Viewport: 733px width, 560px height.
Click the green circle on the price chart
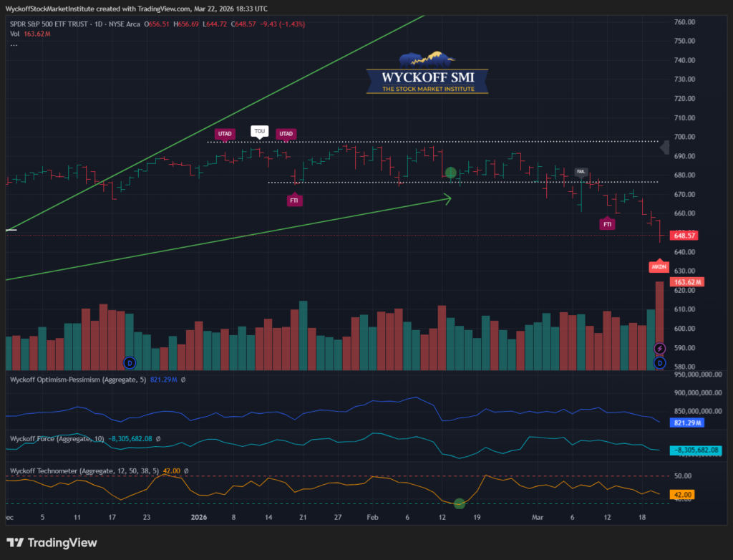(451, 173)
